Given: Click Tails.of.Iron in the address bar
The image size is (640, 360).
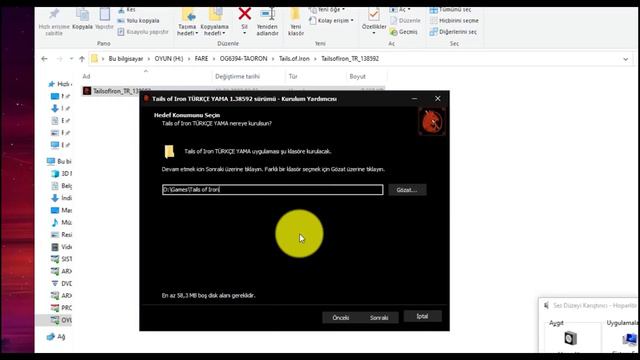Looking at the screenshot, I should [x=294, y=59].
